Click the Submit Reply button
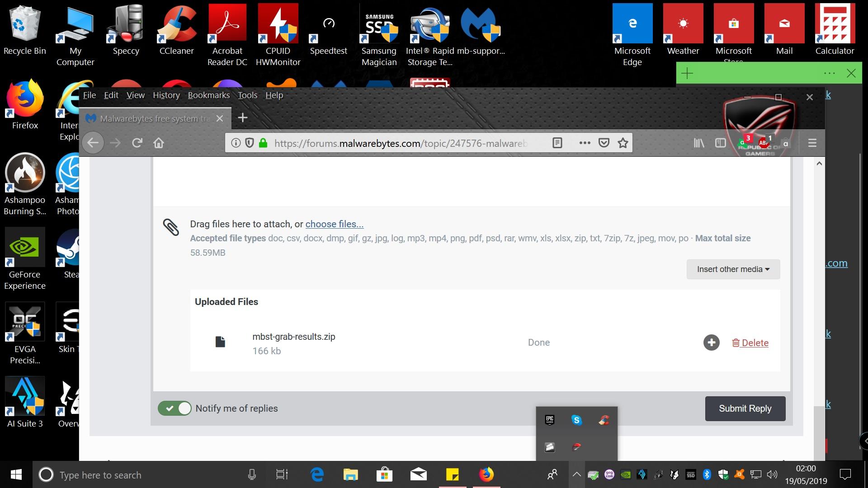Viewport: 868px width, 488px height. [745, 408]
